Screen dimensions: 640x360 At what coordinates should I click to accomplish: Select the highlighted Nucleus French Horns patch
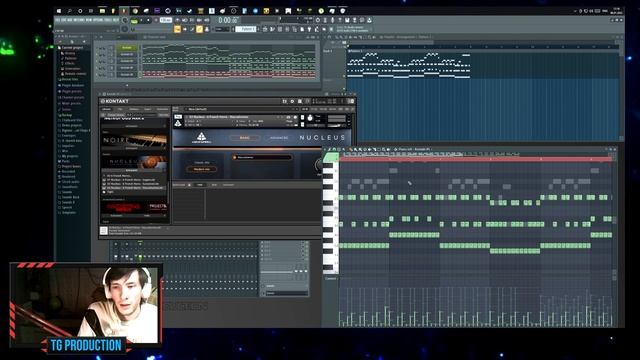(x=134, y=188)
